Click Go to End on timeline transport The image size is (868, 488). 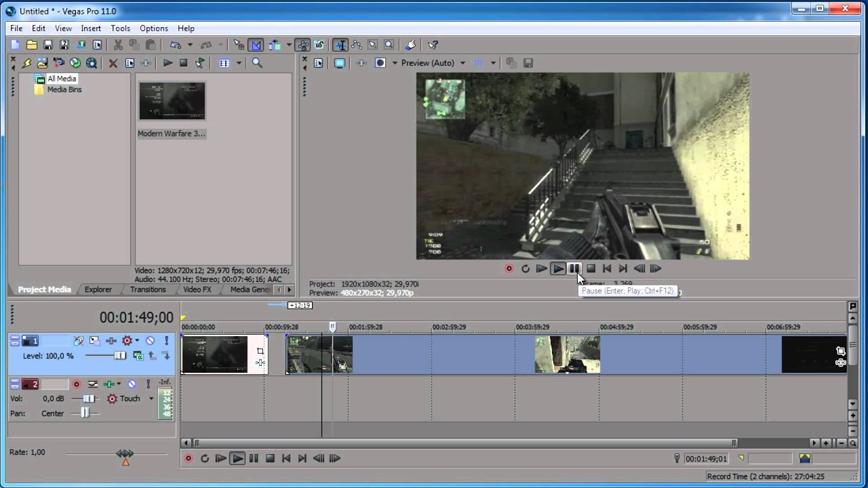coord(302,458)
